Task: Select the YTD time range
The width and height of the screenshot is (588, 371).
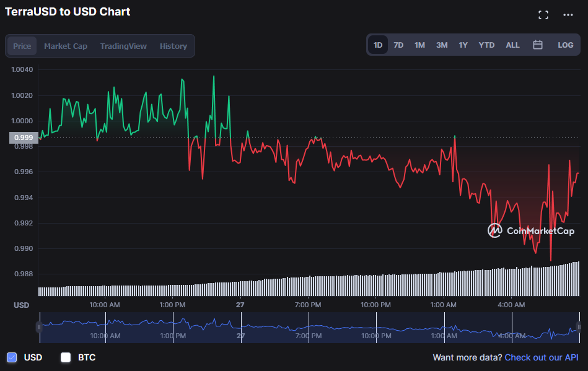Action: click(486, 45)
